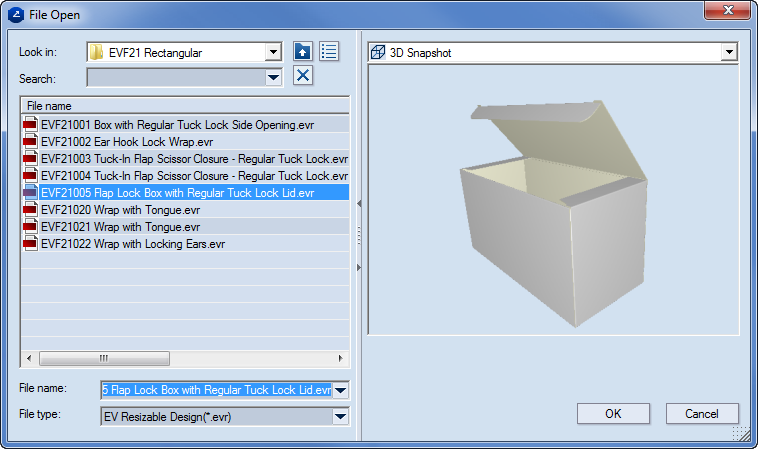Click the up one folder level icon
The height and width of the screenshot is (449, 758).
point(303,52)
